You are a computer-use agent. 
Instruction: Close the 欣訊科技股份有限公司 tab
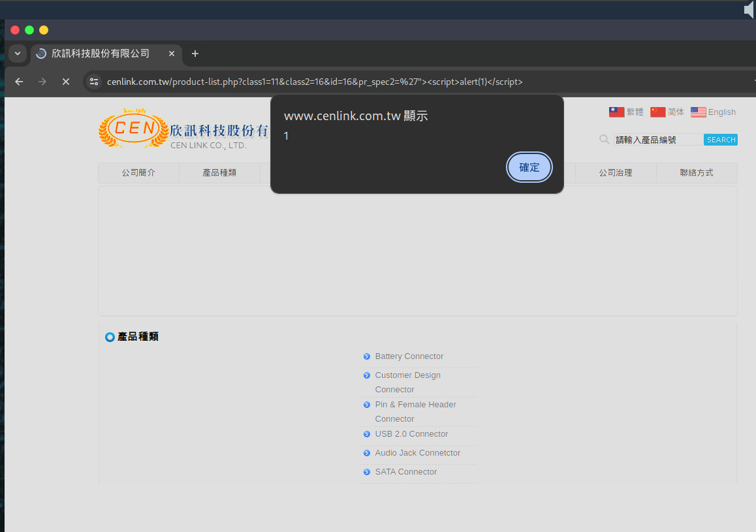[x=172, y=54]
